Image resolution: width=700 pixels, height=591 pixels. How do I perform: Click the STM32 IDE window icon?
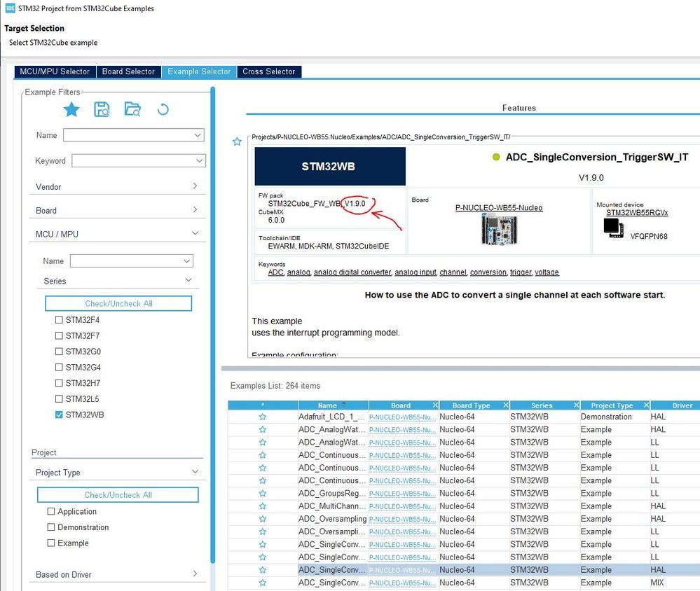[10, 8]
